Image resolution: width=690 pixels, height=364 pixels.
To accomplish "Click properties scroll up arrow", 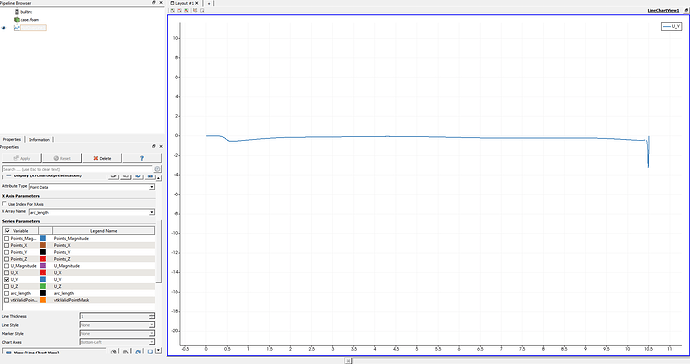I will (x=158, y=178).
